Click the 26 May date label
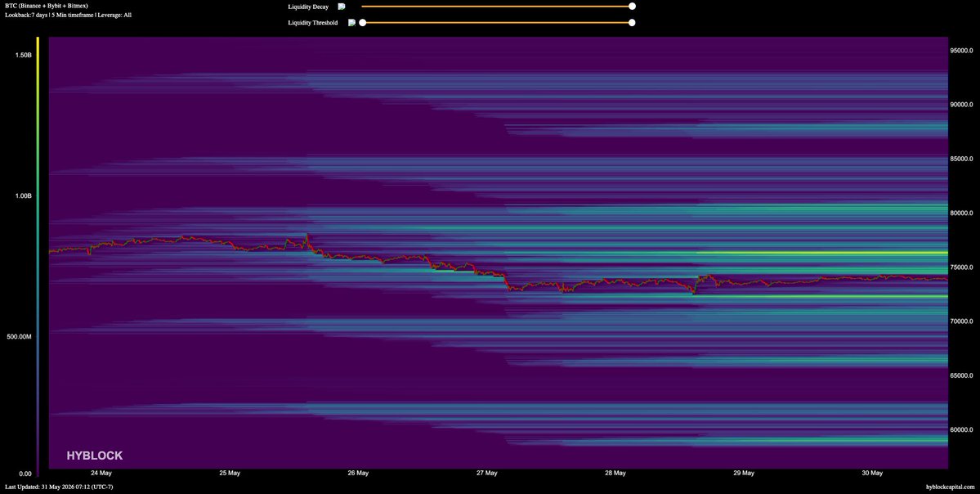 (358, 474)
